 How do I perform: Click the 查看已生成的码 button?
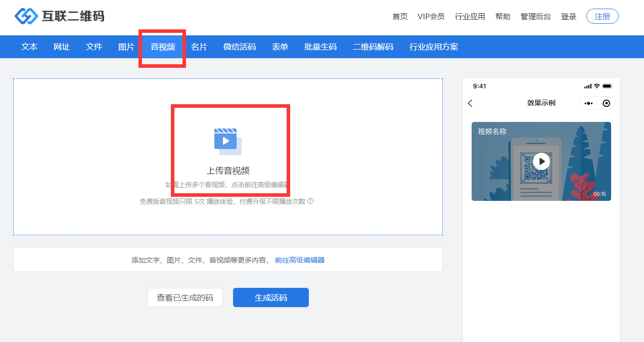click(x=185, y=297)
